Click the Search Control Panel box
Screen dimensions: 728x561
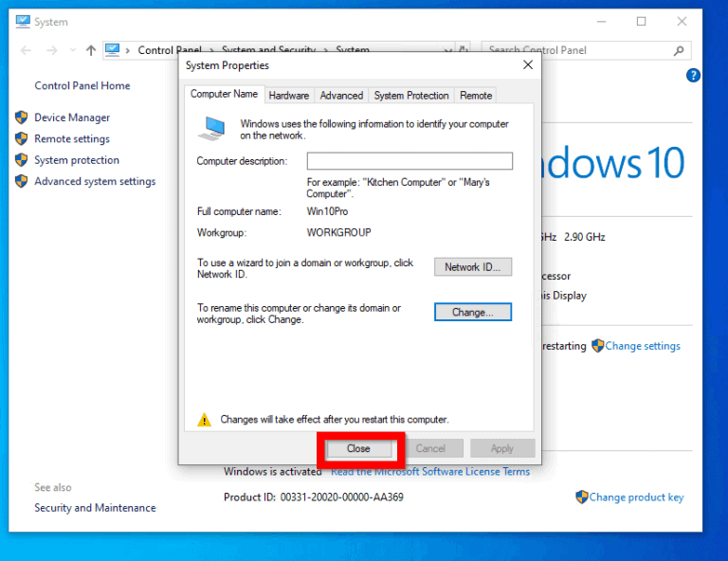coord(586,50)
